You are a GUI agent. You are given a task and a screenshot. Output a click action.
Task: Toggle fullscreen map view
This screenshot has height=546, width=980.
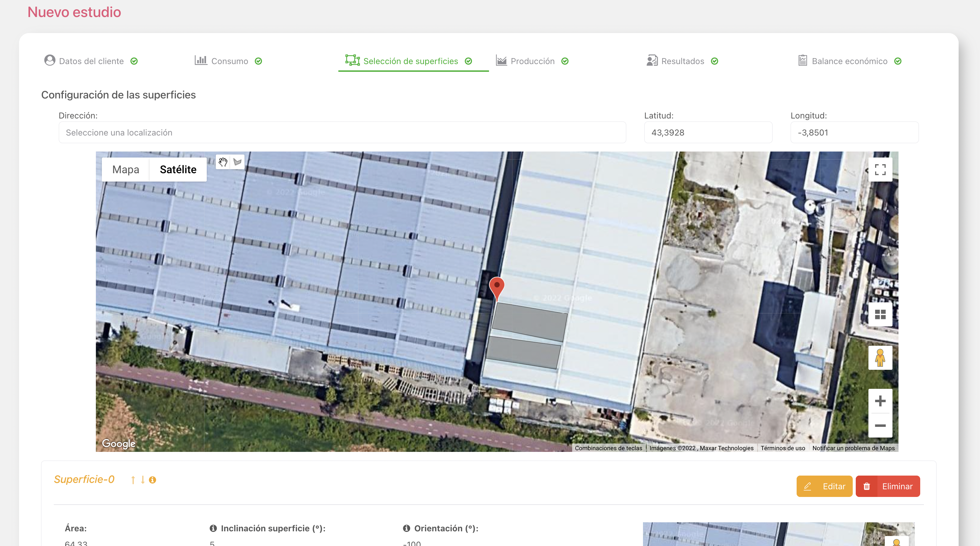coord(880,170)
